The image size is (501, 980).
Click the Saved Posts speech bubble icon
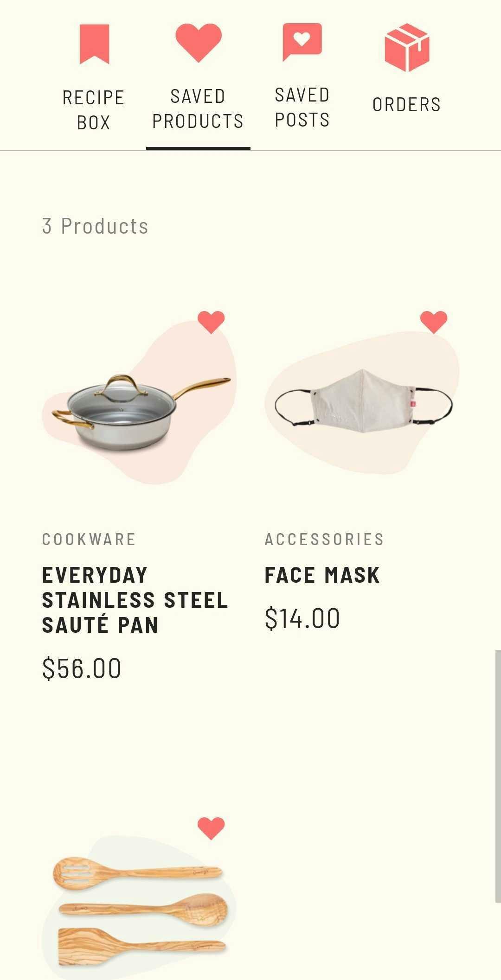point(302,42)
